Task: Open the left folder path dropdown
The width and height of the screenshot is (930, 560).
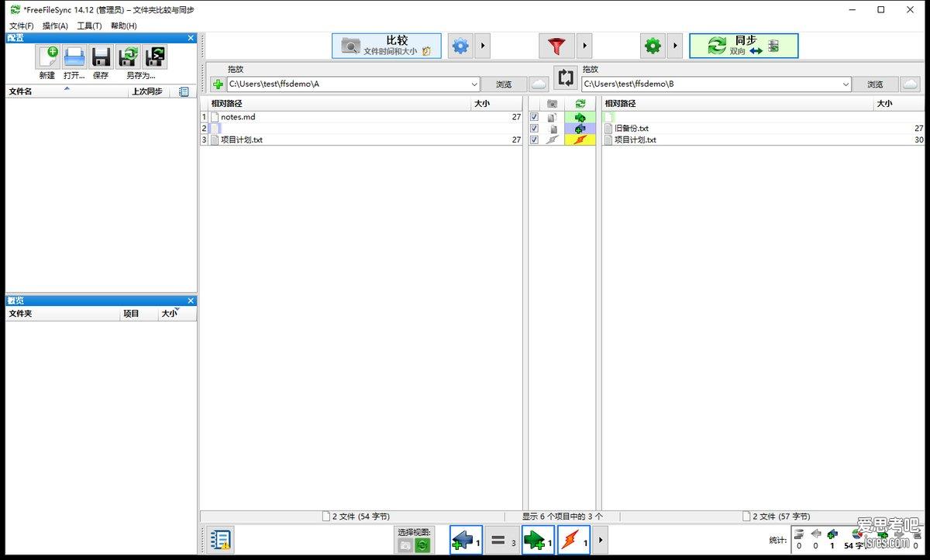Action: 474,84
